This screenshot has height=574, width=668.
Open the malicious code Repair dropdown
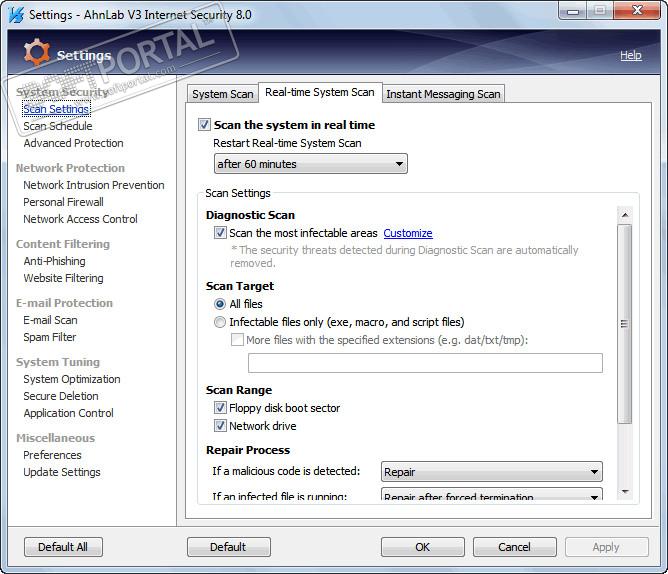(492, 472)
